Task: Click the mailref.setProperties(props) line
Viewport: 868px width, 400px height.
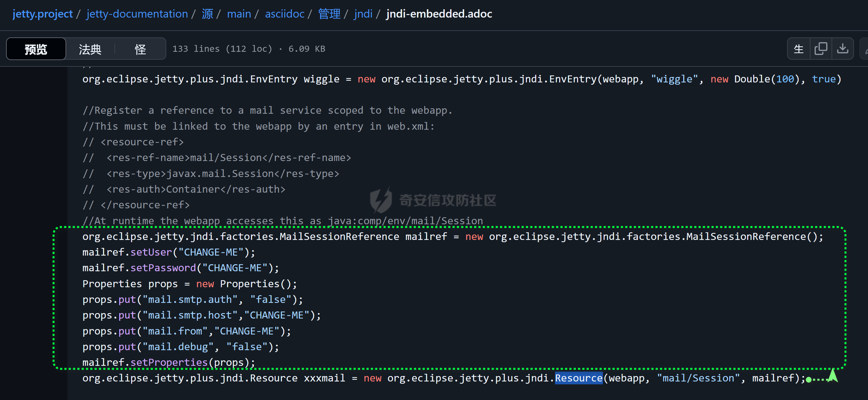Action: coord(169,363)
